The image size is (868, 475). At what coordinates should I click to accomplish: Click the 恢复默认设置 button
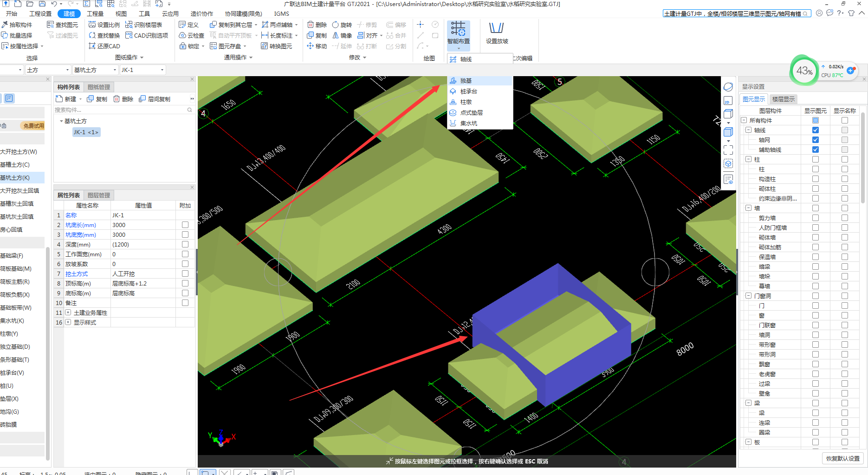point(842,458)
